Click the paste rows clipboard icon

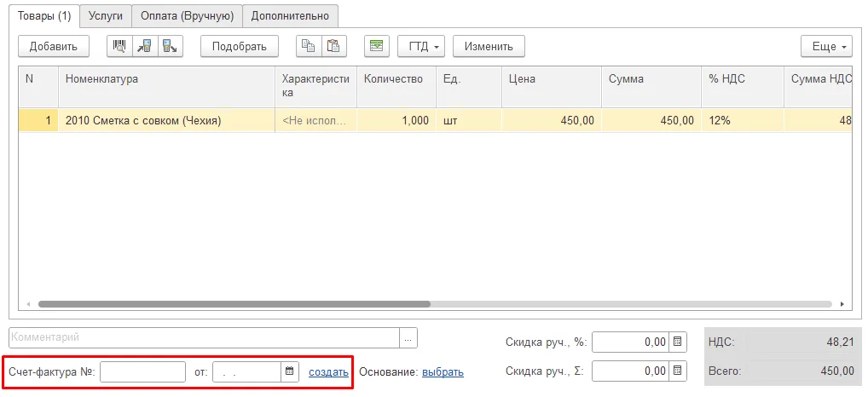click(333, 47)
